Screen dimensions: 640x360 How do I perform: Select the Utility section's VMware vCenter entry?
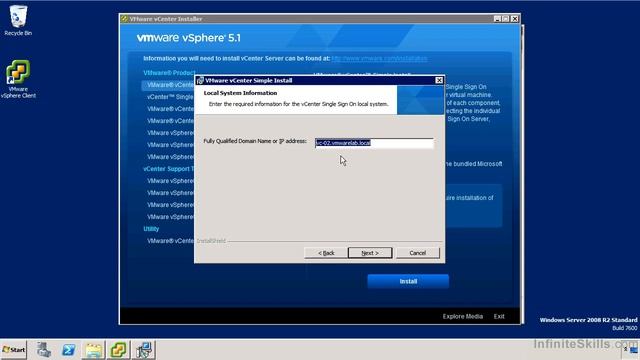coord(170,241)
